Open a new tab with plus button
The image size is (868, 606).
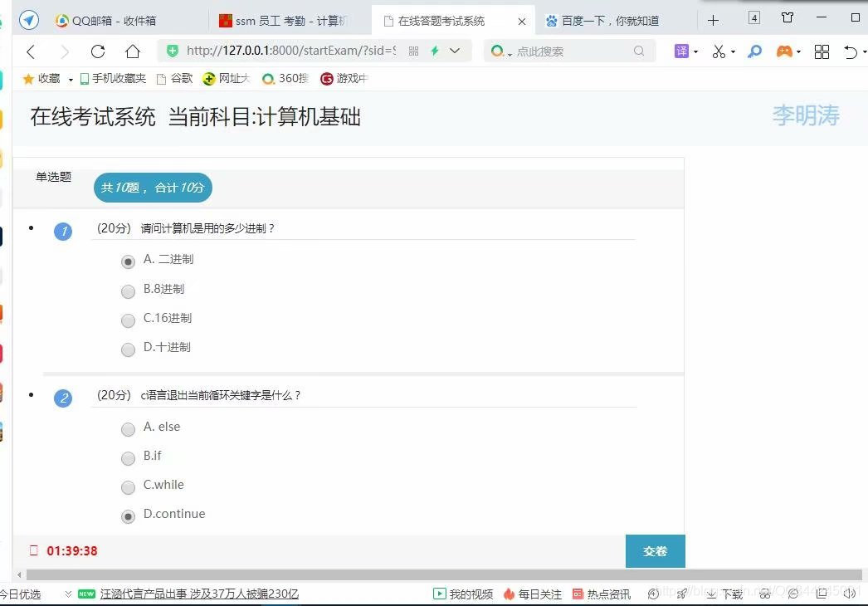[x=713, y=21]
